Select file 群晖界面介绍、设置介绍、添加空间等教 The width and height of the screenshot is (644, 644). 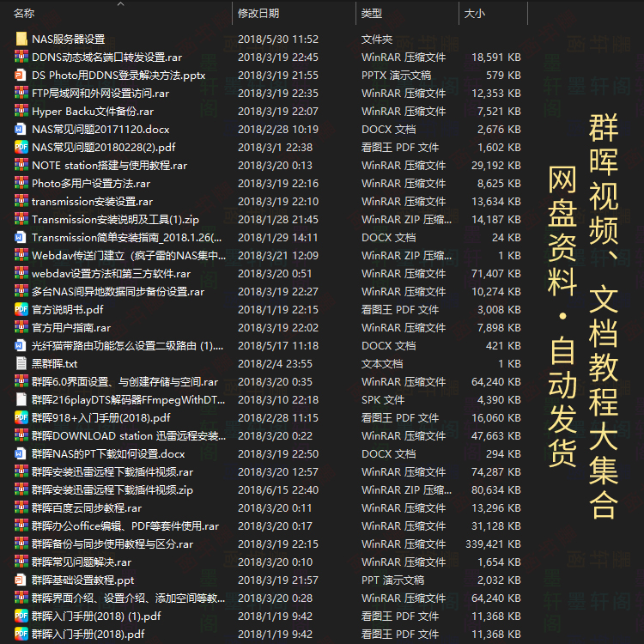128,598
